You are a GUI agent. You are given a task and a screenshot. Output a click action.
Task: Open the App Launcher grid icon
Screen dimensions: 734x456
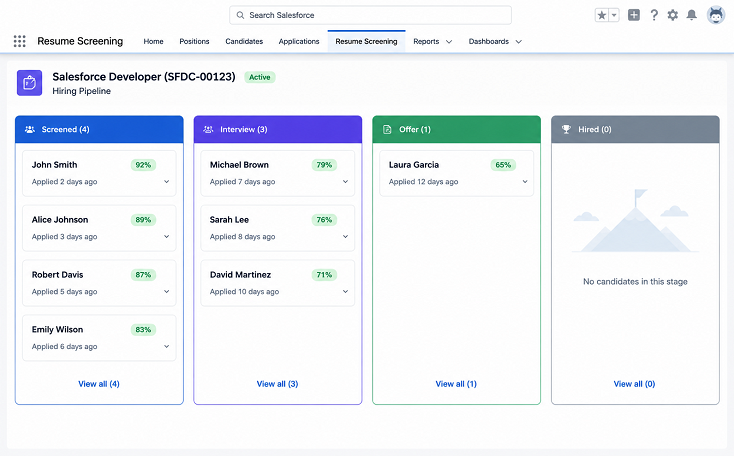(x=19, y=41)
